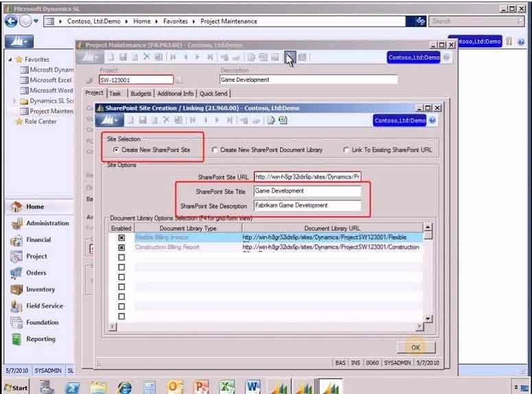The width and height of the screenshot is (532, 394).
Task: Select Link To Existing SharePoint URL option
Action: pos(346,150)
